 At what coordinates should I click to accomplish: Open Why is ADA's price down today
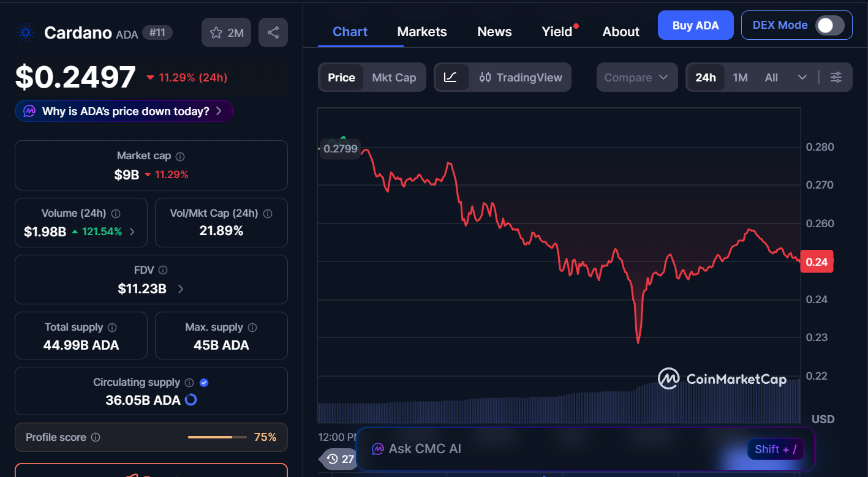123,111
